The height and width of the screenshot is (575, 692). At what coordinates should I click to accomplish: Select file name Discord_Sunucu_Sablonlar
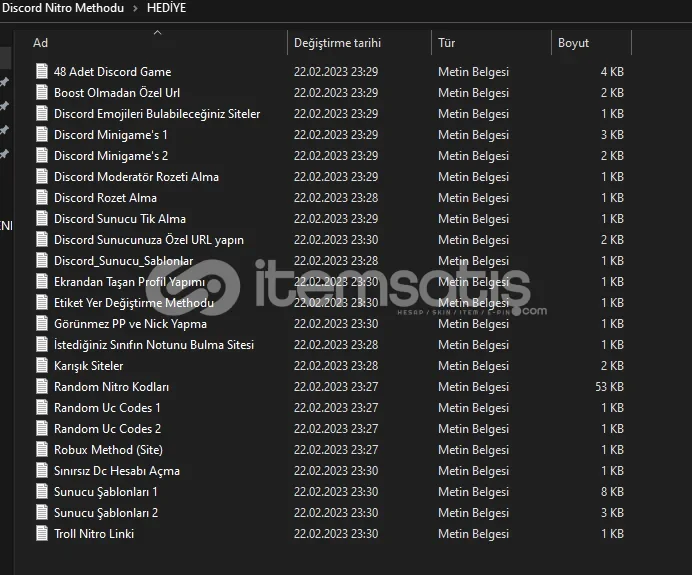point(124,261)
